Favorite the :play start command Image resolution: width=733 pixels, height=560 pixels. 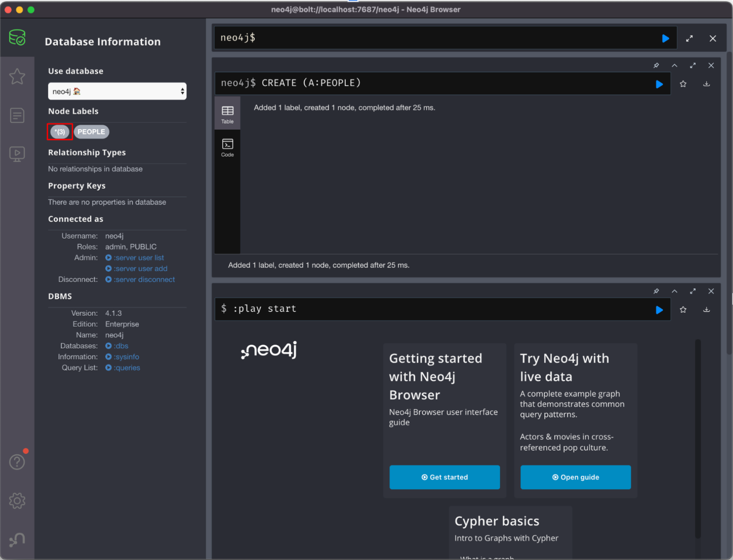point(683,310)
